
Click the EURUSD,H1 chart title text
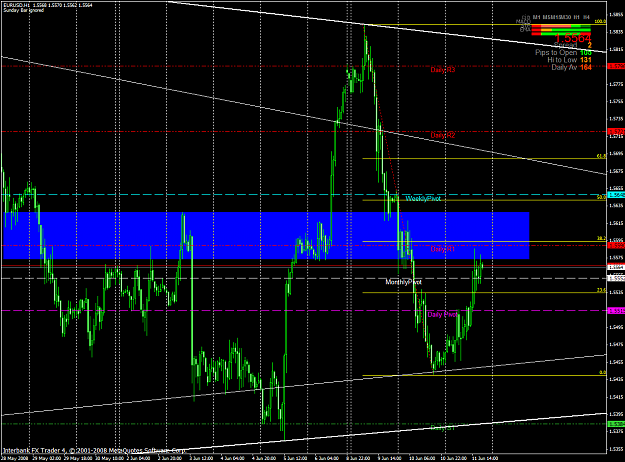[x=15, y=5]
